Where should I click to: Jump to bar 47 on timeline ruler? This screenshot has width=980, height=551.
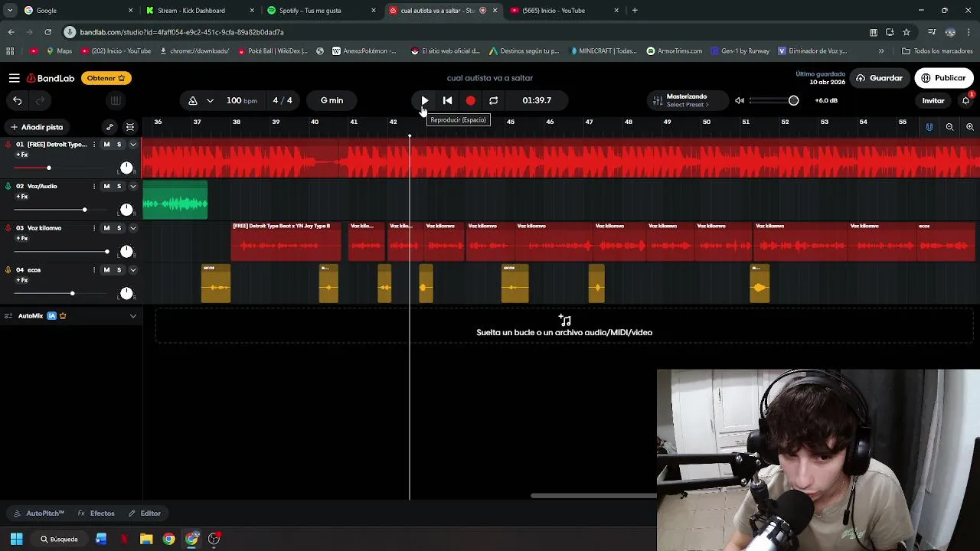tap(589, 122)
